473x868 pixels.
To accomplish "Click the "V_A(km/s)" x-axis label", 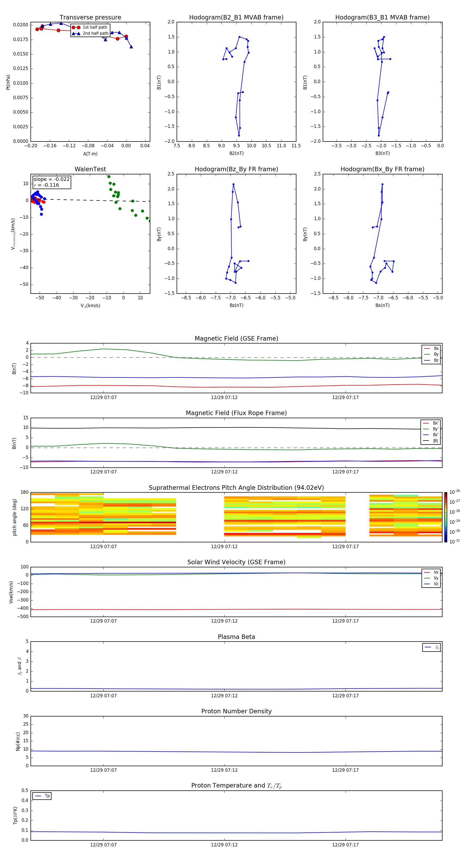I will (90, 306).
